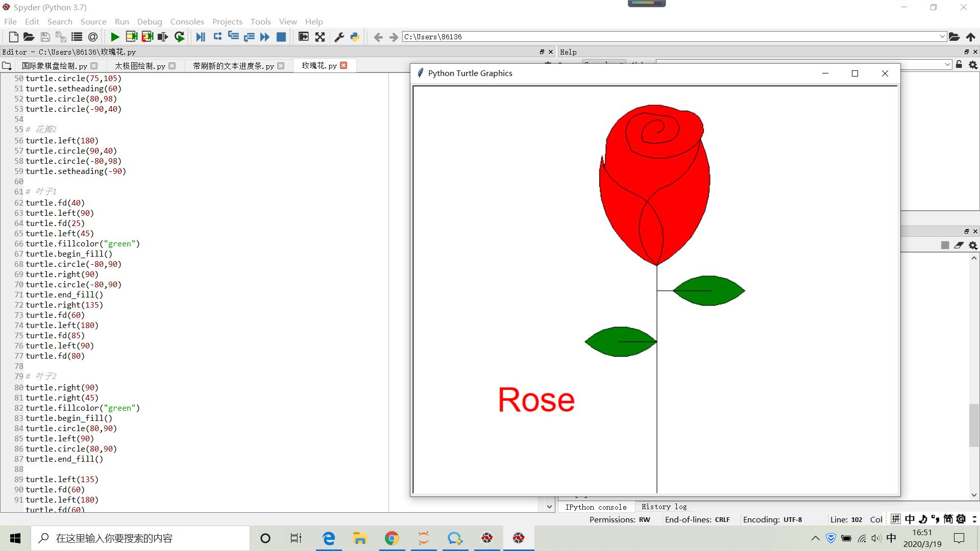Open Preferences via the wrench icon
Screen dimensions: 980x551
[x=339, y=37]
